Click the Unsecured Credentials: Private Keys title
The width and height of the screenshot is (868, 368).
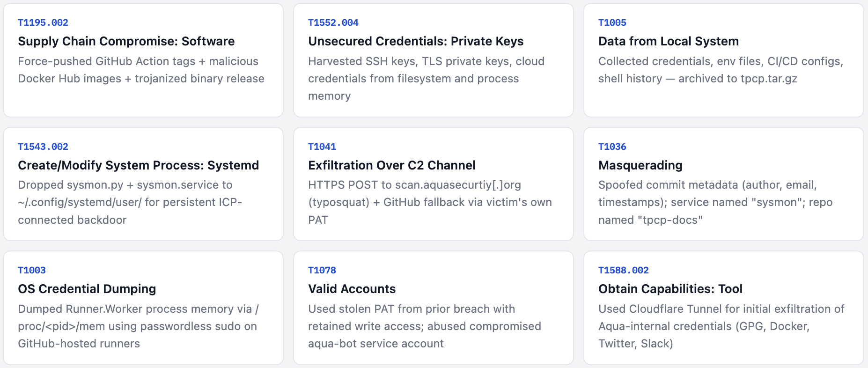tap(416, 41)
